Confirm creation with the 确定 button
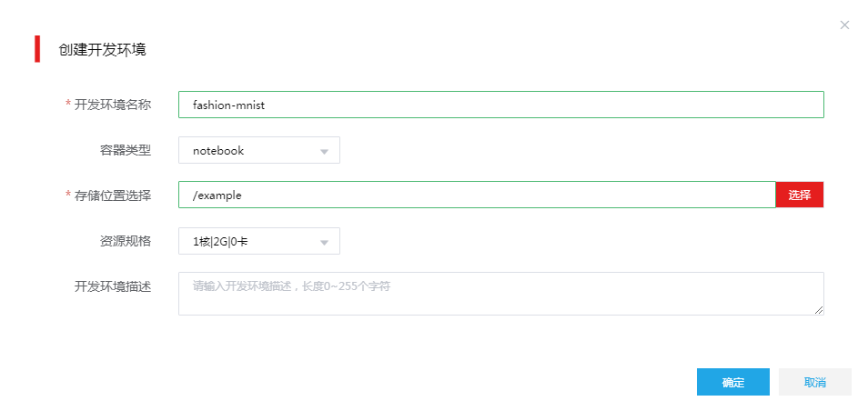Viewport: 868px width, 411px height. 733,382
